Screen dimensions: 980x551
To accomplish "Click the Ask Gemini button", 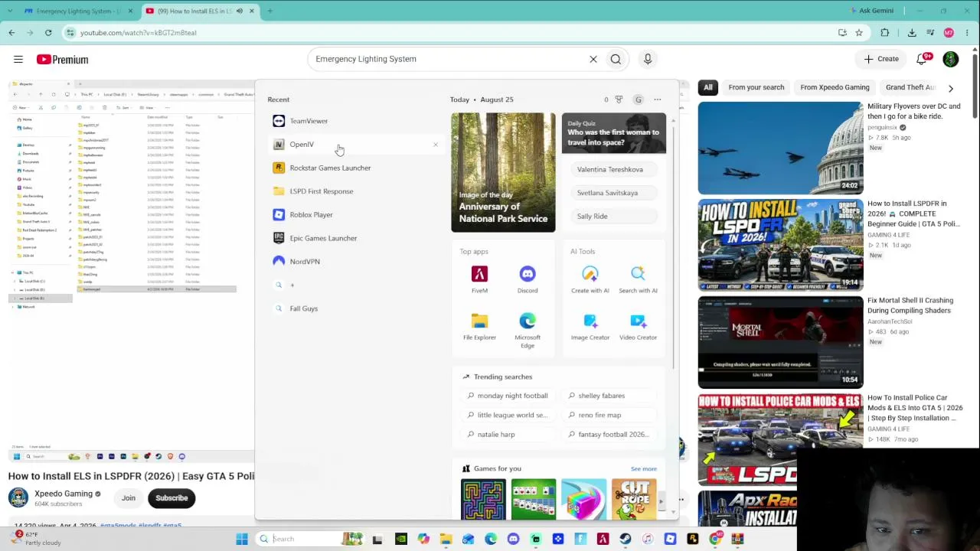I will coord(871,11).
